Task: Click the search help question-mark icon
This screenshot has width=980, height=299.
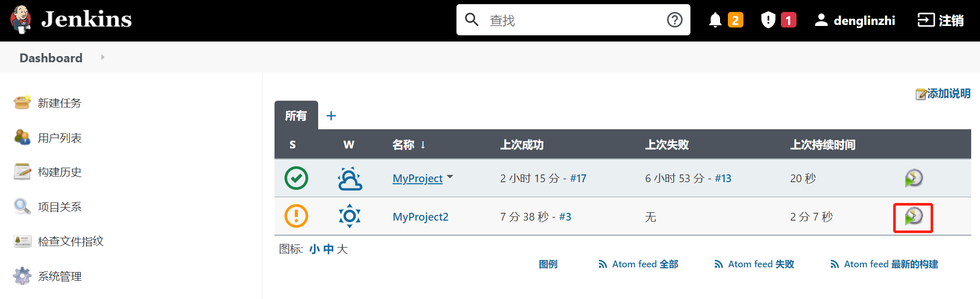Action: [674, 20]
